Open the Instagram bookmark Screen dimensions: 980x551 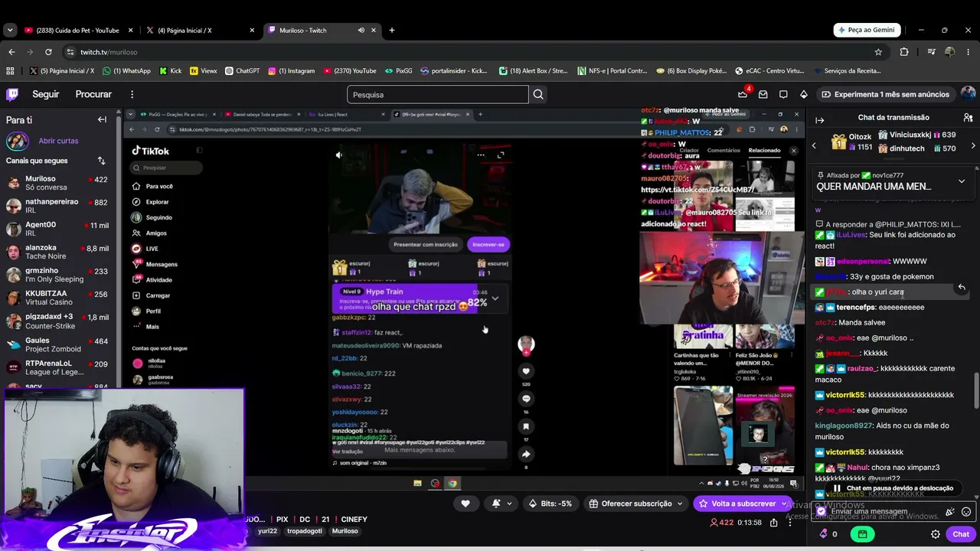[x=292, y=70]
